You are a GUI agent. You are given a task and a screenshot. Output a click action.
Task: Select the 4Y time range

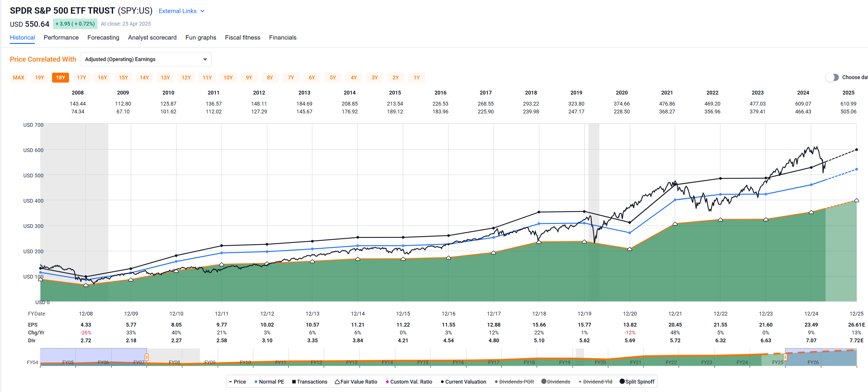pyautogui.click(x=354, y=77)
